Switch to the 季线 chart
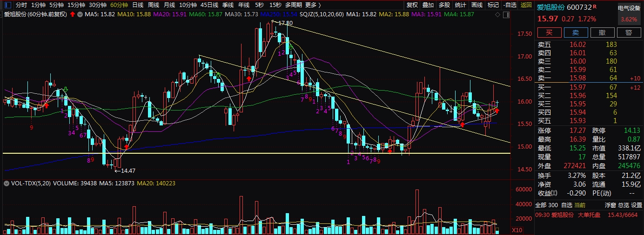The image size is (644, 235). 228,5
